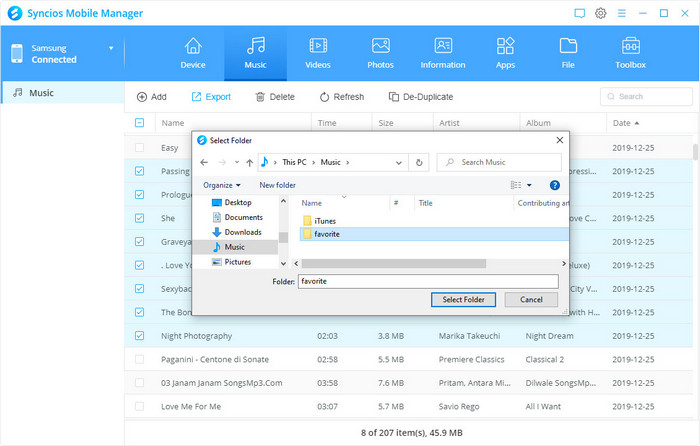Click the main Search field
Screen dimensions: 700x446
click(646, 96)
